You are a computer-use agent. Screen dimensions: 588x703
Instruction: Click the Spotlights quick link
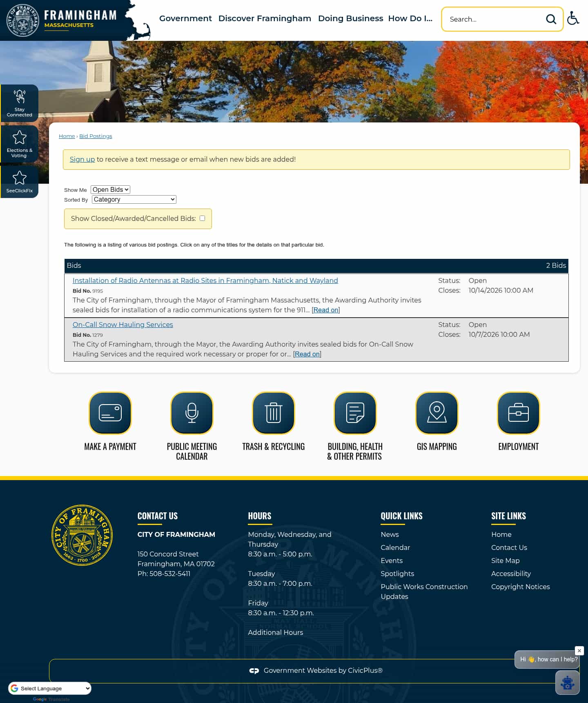point(397,574)
